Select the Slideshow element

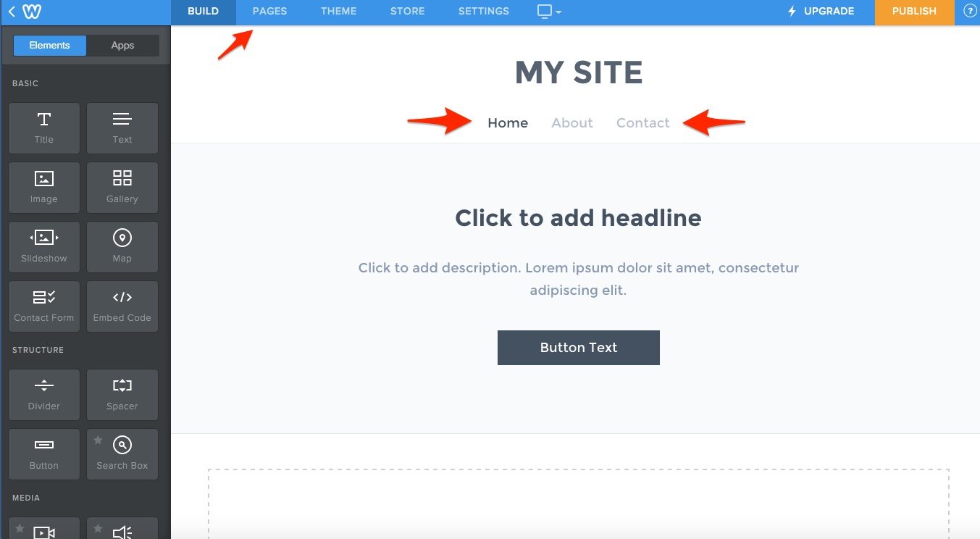44,247
